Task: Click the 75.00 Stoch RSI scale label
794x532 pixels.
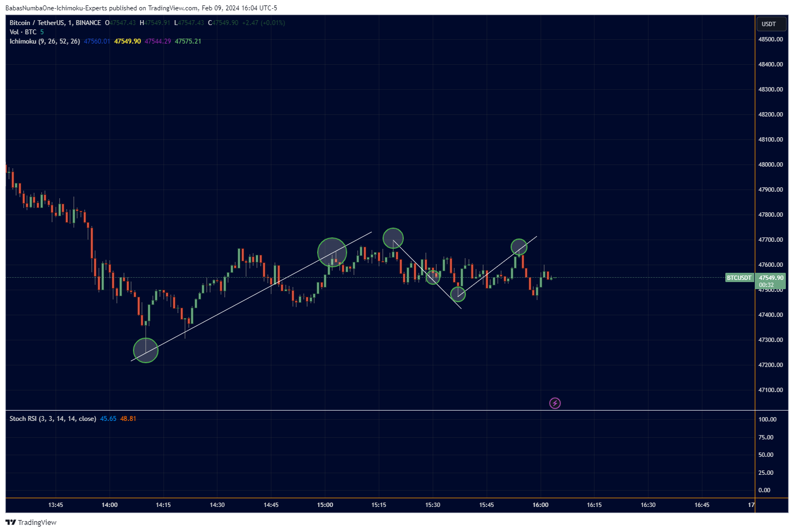Action: click(766, 437)
